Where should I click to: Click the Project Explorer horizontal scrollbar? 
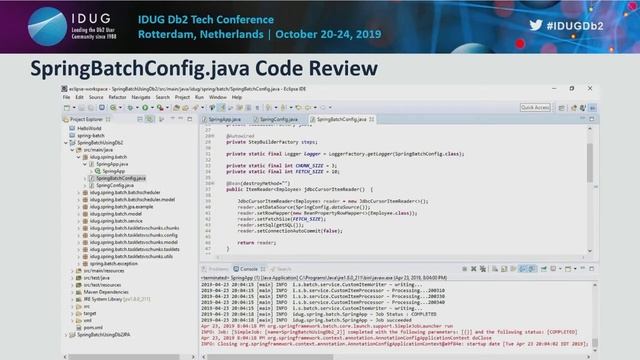pyautogui.click(x=124, y=357)
